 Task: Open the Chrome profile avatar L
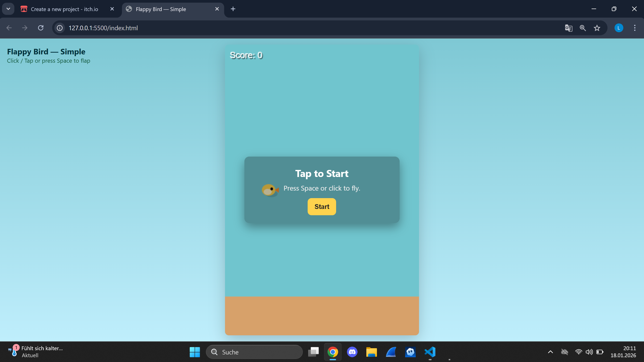tap(619, 28)
